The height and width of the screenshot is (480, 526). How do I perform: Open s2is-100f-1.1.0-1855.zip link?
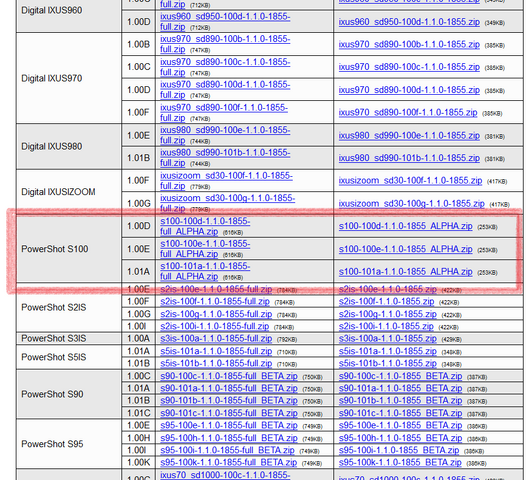coord(386,302)
